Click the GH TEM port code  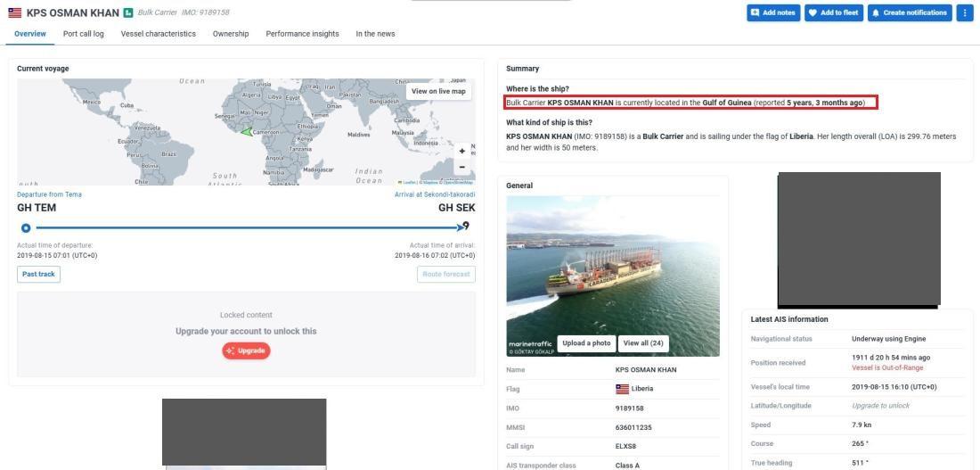pos(37,208)
